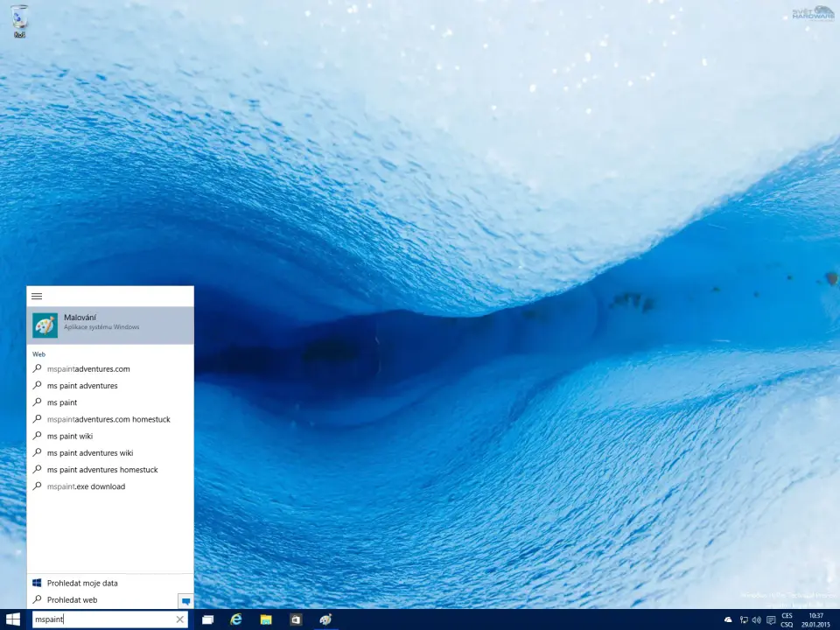The height and width of the screenshot is (630, 840).
Task: Open Task View from the taskbar
Action: pos(208,619)
